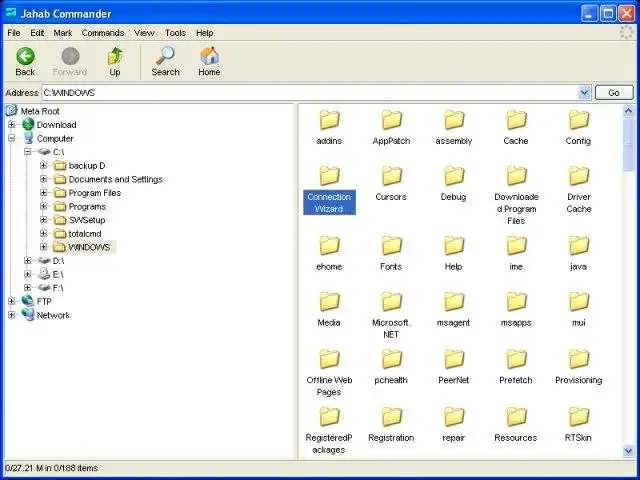Collapse the Computer tree node
This screenshot has height=480, width=640.
[12, 138]
